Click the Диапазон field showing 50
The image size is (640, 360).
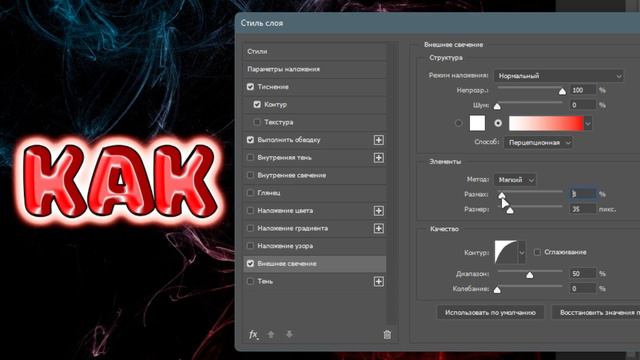click(x=583, y=273)
